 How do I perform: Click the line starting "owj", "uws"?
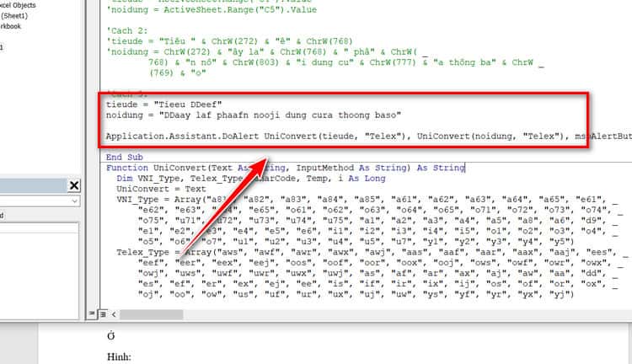(378, 273)
